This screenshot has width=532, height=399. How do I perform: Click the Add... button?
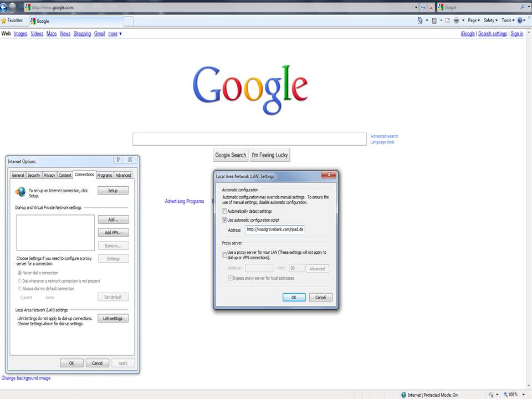click(x=113, y=220)
